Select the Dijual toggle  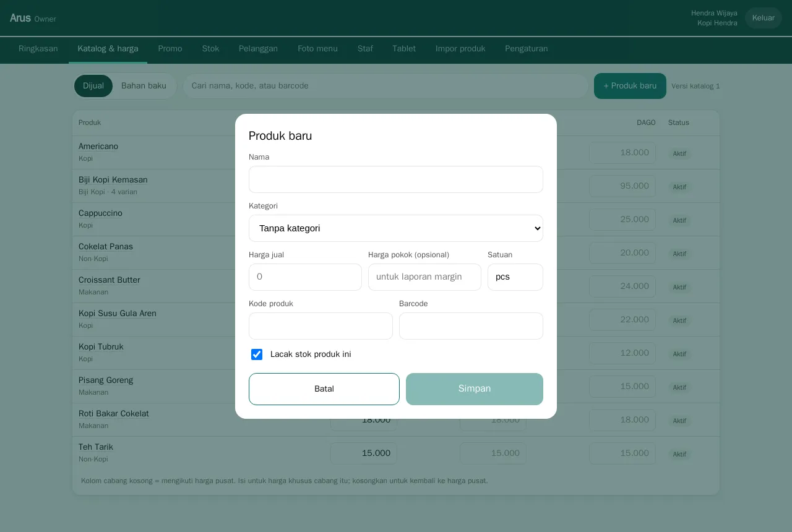[93, 86]
